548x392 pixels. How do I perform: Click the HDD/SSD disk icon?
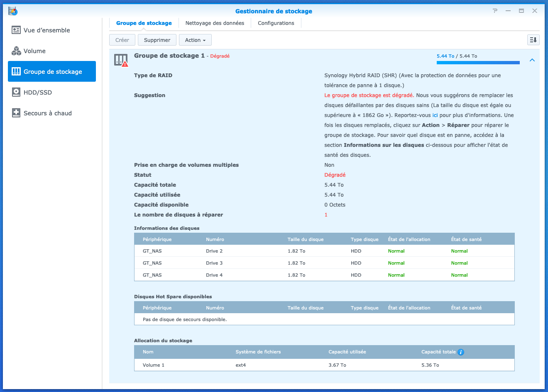point(16,93)
